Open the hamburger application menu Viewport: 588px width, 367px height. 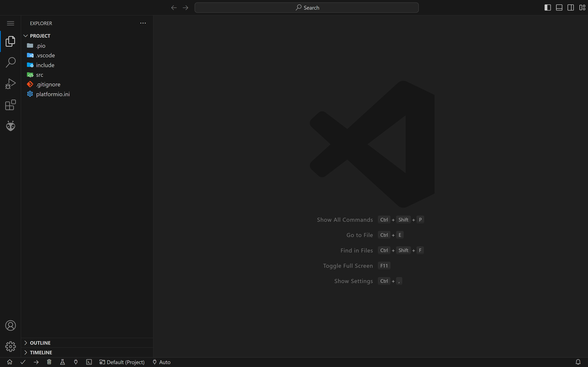tap(10, 23)
